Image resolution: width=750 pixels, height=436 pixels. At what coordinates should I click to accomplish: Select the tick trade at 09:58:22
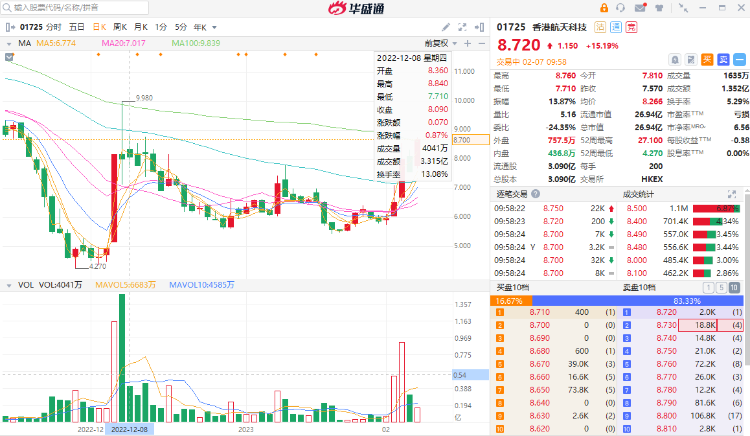click(554, 208)
